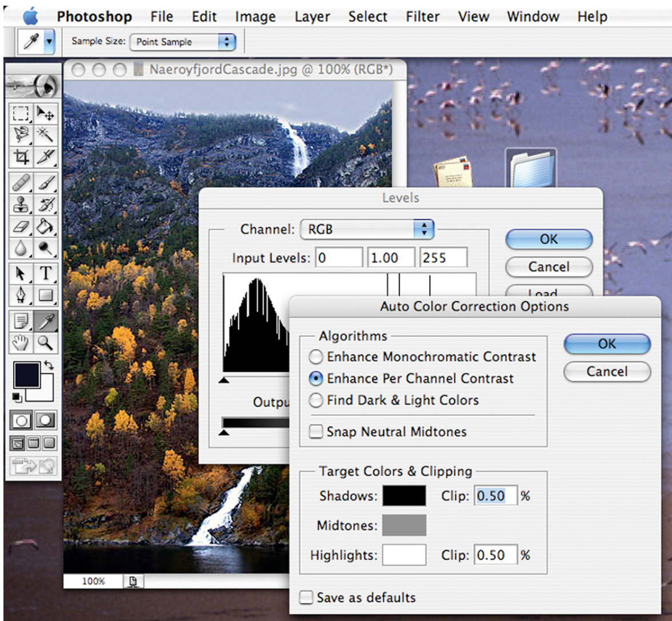Open the Apple menu

click(x=30, y=16)
